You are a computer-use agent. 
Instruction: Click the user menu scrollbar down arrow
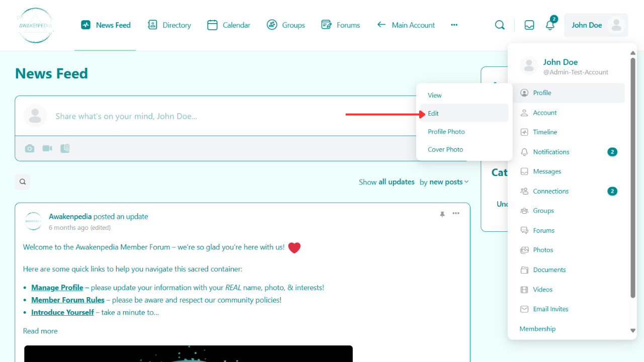pyautogui.click(x=633, y=330)
